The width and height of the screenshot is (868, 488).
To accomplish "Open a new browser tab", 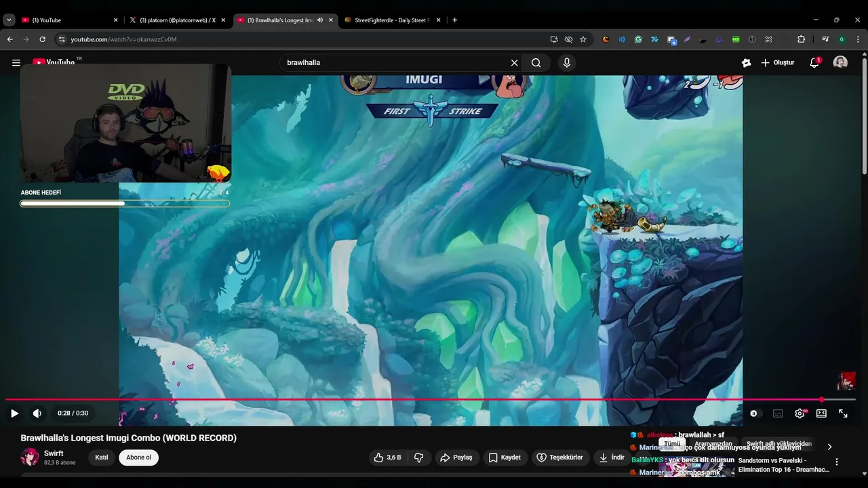I will click(454, 20).
